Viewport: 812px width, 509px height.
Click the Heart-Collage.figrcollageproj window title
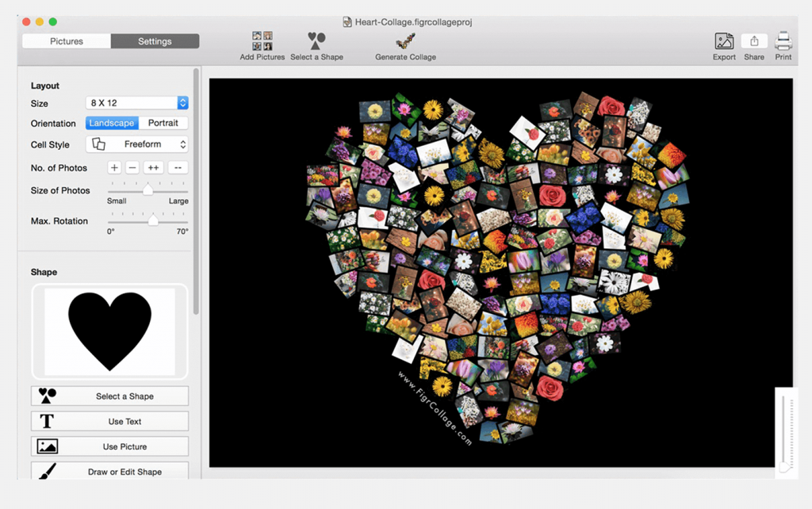[413, 21]
